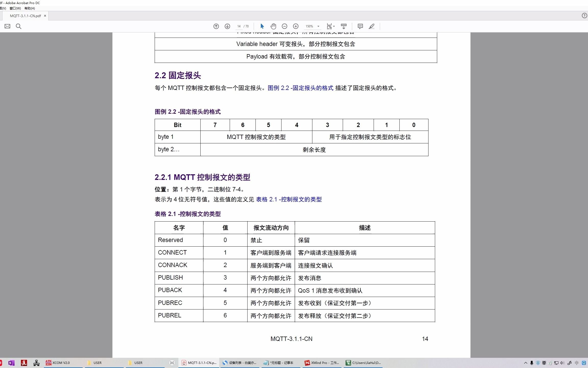Open the 帮助(H) menu
Viewport: 588px width, 368px height.
[30, 8]
